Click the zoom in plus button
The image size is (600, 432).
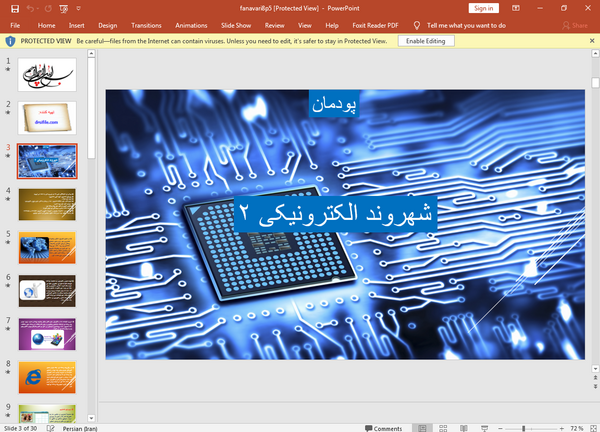tap(561, 429)
